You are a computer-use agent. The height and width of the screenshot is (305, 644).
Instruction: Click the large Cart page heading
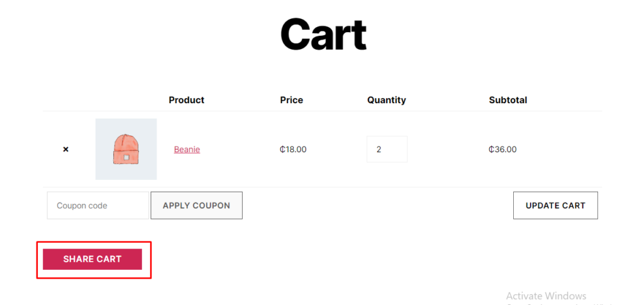click(x=323, y=34)
